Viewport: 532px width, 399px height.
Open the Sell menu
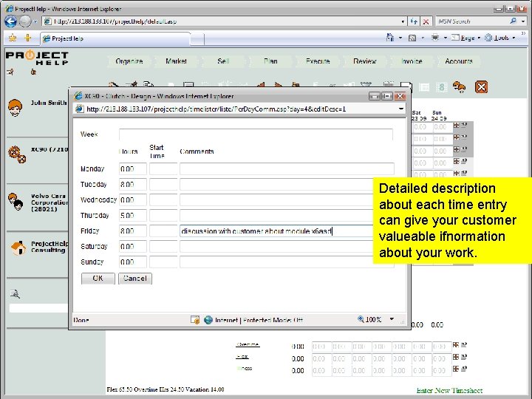tap(223, 61)
